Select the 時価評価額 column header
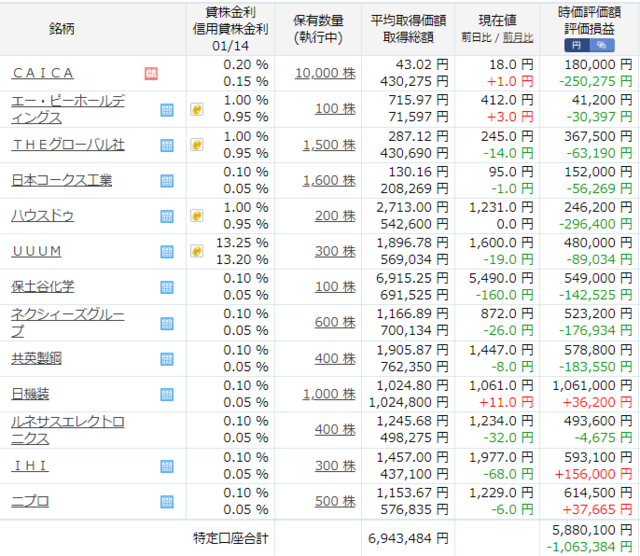 coord(589,12)
